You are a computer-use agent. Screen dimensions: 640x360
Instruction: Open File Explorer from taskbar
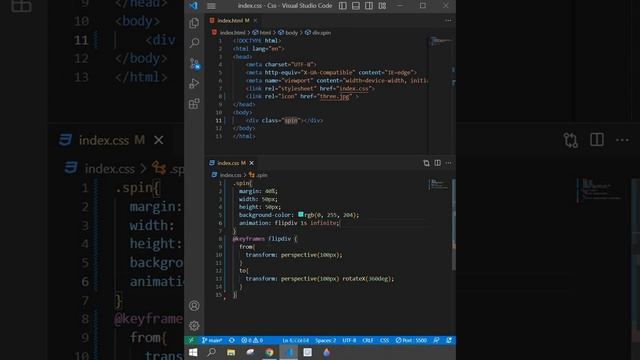231,352
